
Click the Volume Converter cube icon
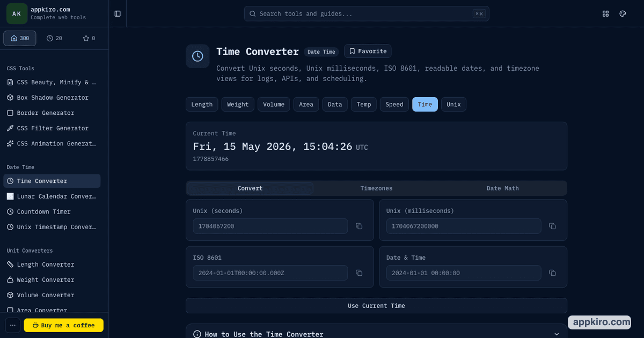click(10, 295)
